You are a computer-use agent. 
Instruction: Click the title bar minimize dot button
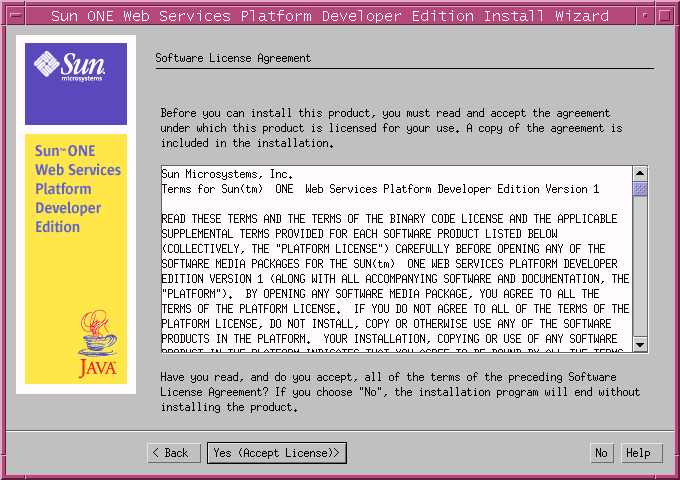[x=645, y=16]
